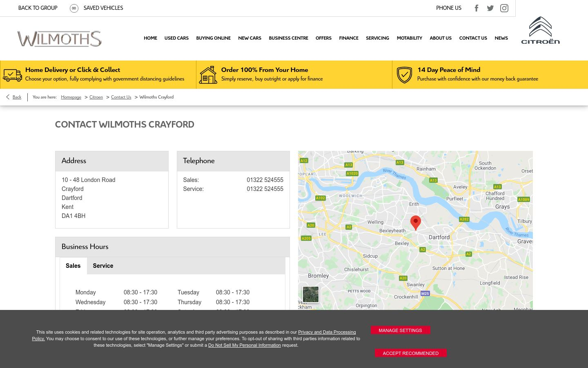Click PHONE US link
Screen dimensions: 588x368
click(x=448, y=8)
